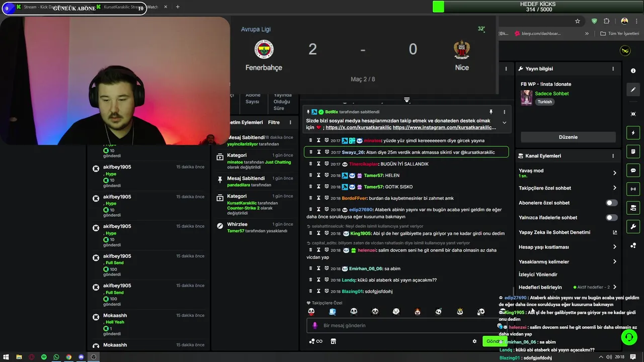644x362 pixels.
Task: Open İzleyici Yönlendir option
Action: (x=538, y=275)
